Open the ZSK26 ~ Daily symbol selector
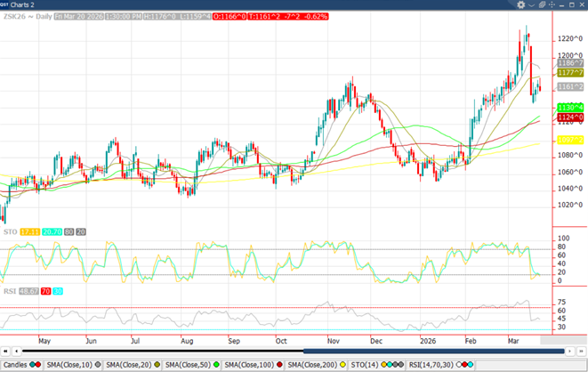This screenshot has width=588, height=372. point(26,17)
